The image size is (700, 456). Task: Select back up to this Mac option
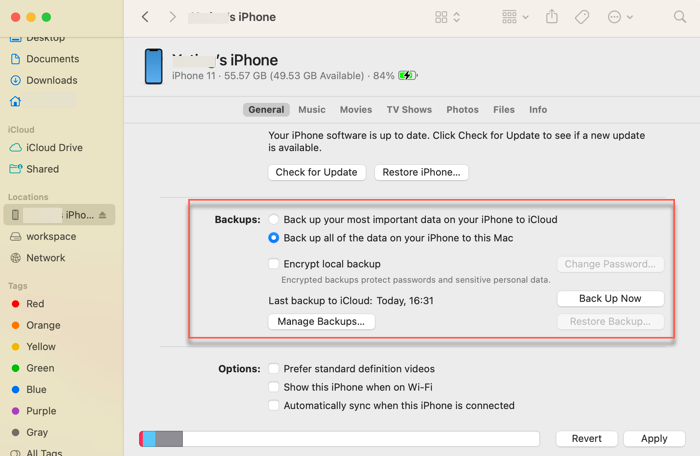point(274,238)
